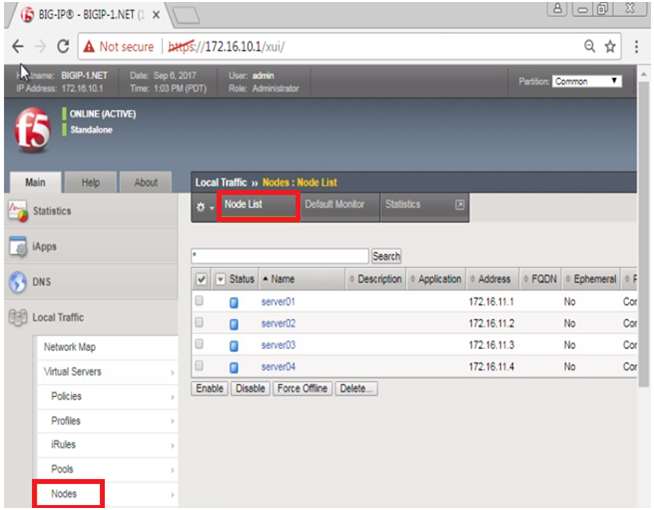Switch to the Default Monitor tab
The width and height of the screenshot is (654, 510).
(335, 205)
